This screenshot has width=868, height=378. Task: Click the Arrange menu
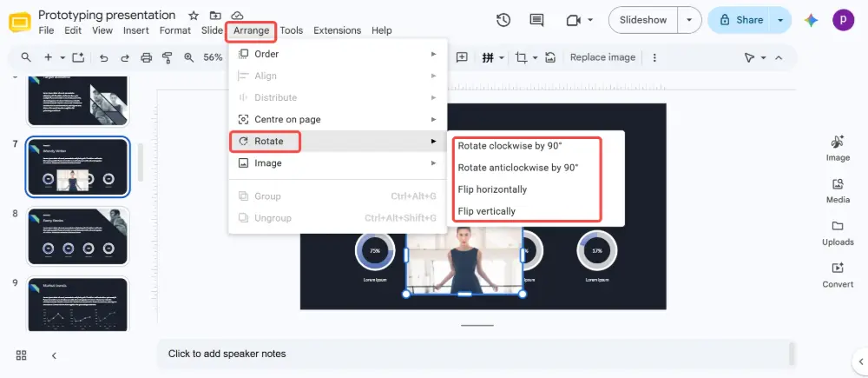[251, 30]
